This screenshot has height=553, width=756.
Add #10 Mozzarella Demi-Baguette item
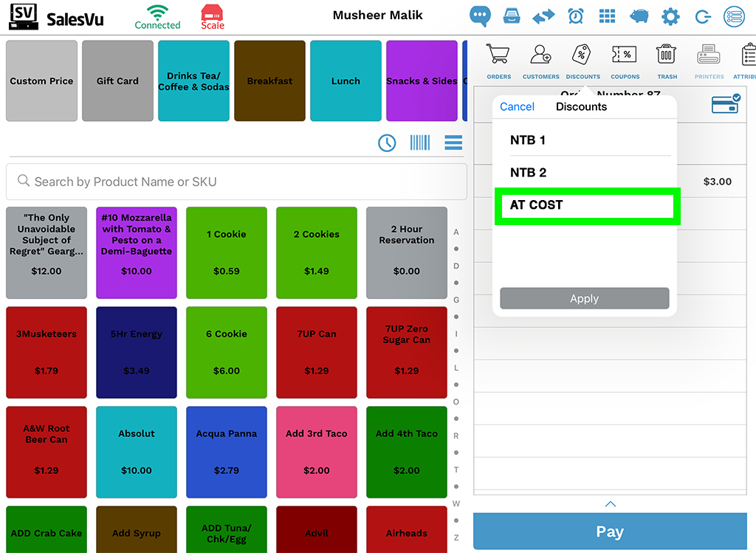(137, 253)
